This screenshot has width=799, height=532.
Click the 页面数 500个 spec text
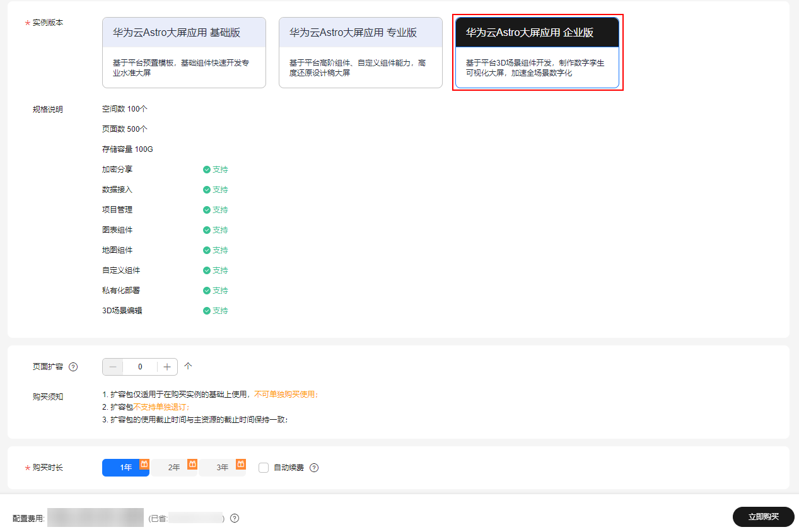[x=125, y=129]
